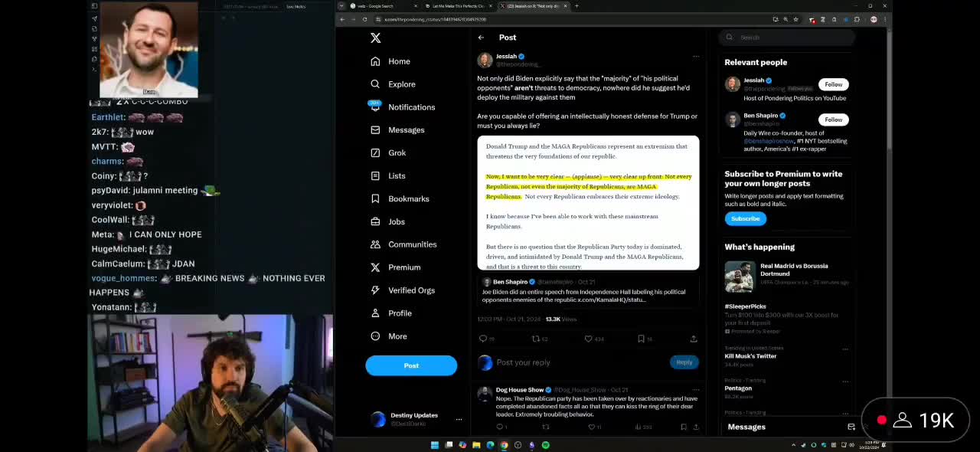
Task: Open account options next to Destiny Updates
Action: pyautogui.click(x=459, y=419)
